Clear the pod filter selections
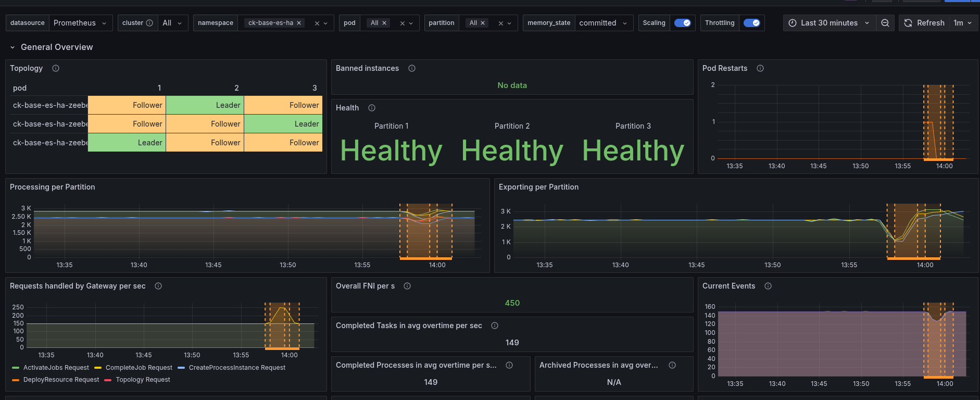Screen dimensions: 980x400 (403, 23)
